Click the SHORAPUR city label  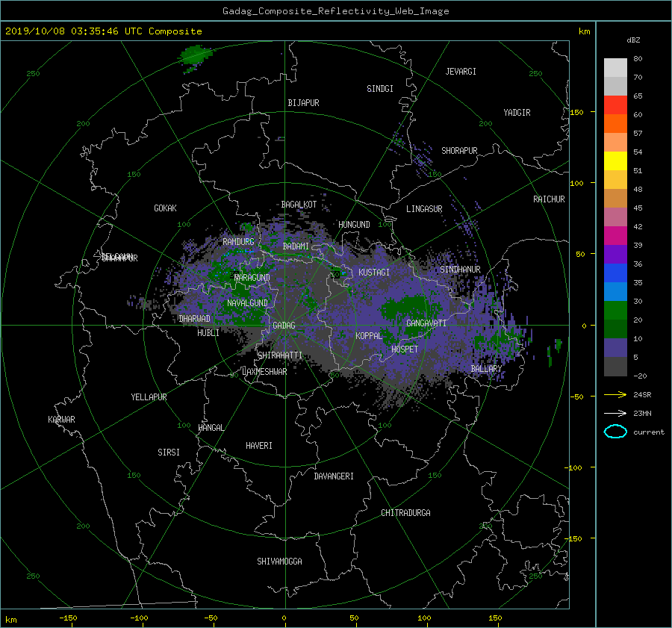coord(459,151)
